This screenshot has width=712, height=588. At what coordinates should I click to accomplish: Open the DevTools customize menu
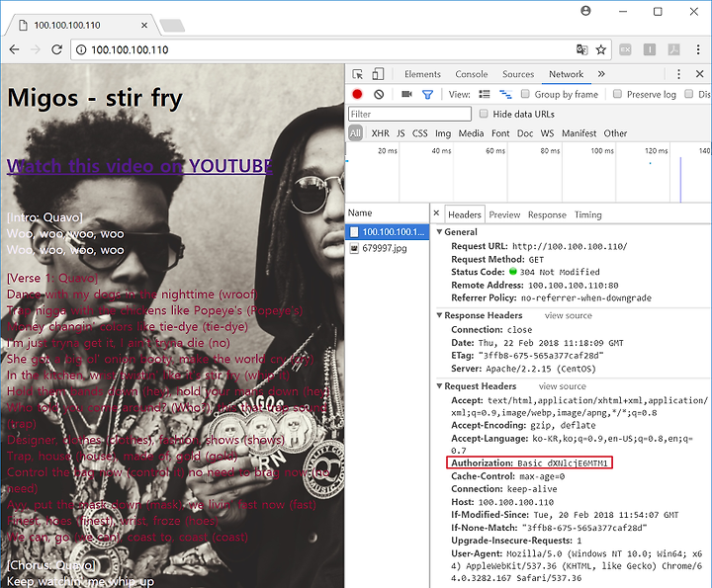678,74
